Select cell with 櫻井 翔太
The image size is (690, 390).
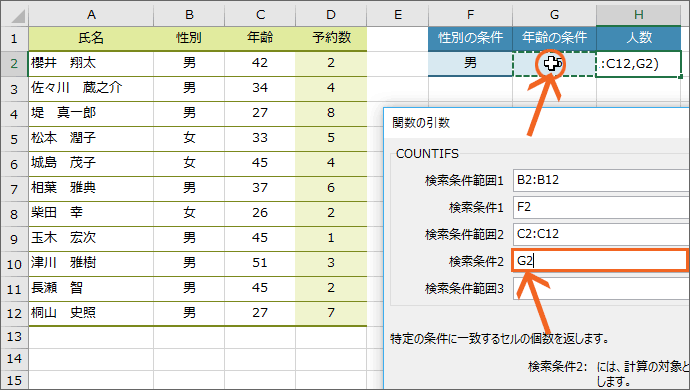pyautogui.click(x=91, y=63)
